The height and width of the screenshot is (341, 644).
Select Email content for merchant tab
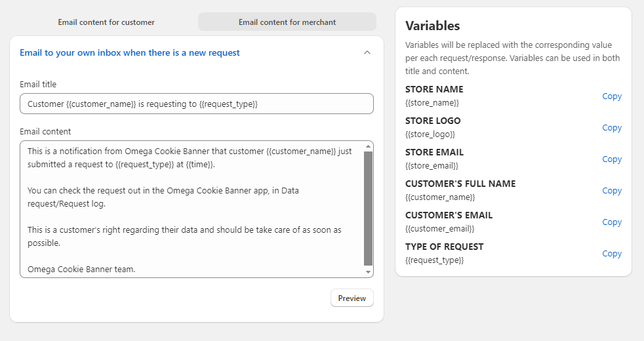pyautogui.click(x=287, y=22)
